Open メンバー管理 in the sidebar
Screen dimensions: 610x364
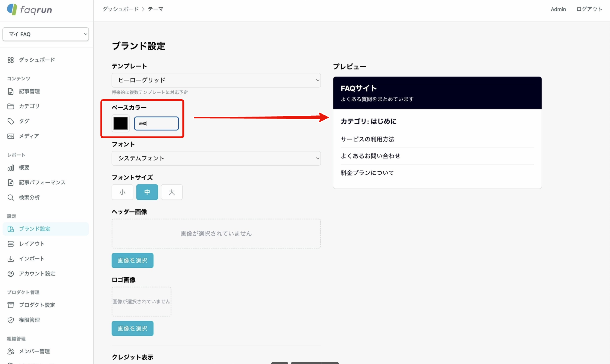click(x=46, y=351)
